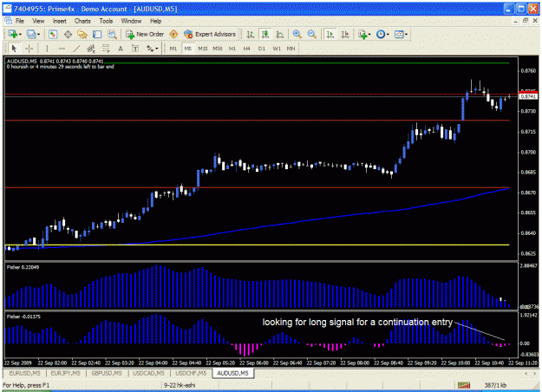This screenshot has width=542, height=392.
Task: Switch chart to Candlesticks mode
Action: pos(265,34)
